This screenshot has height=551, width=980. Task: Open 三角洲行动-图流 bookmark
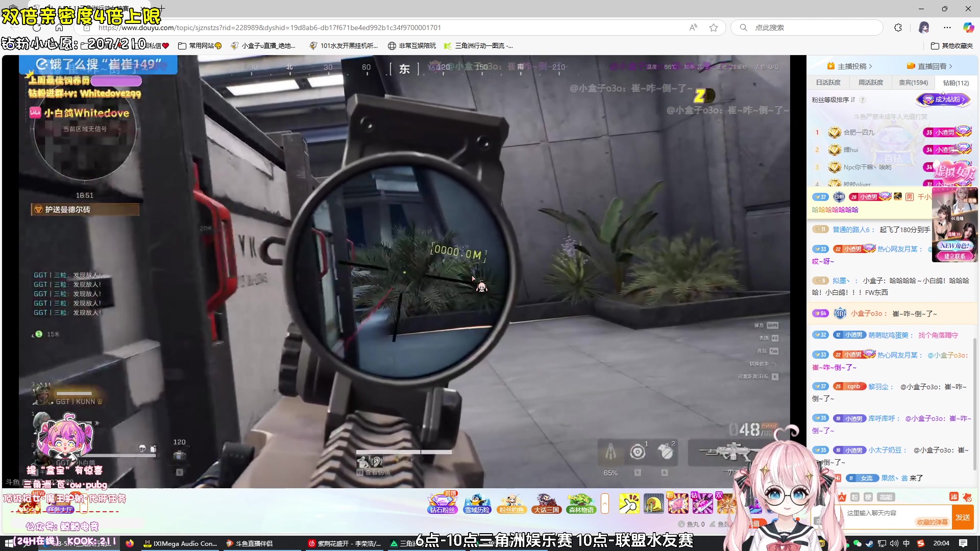pos(479,45)
